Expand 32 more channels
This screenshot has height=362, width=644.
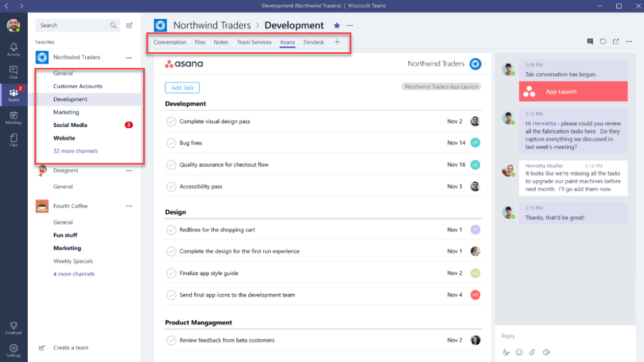(x=75, y=151)
